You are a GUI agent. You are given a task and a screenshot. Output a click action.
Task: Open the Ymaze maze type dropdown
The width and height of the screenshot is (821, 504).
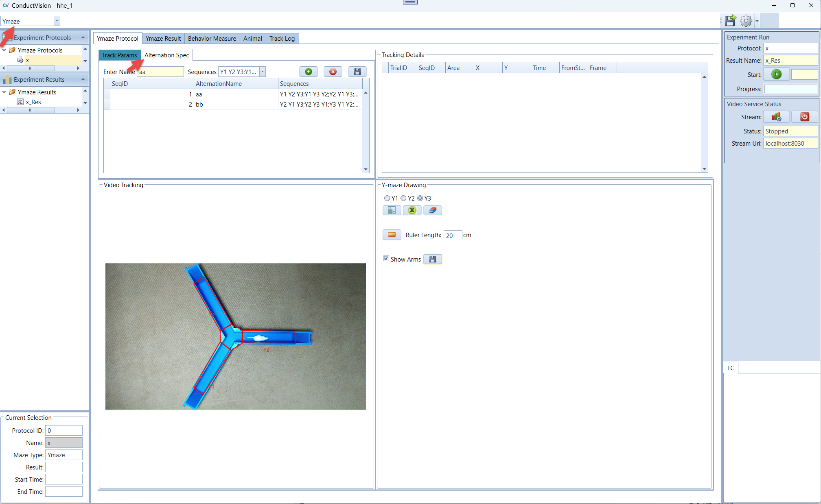coord(57,21)
